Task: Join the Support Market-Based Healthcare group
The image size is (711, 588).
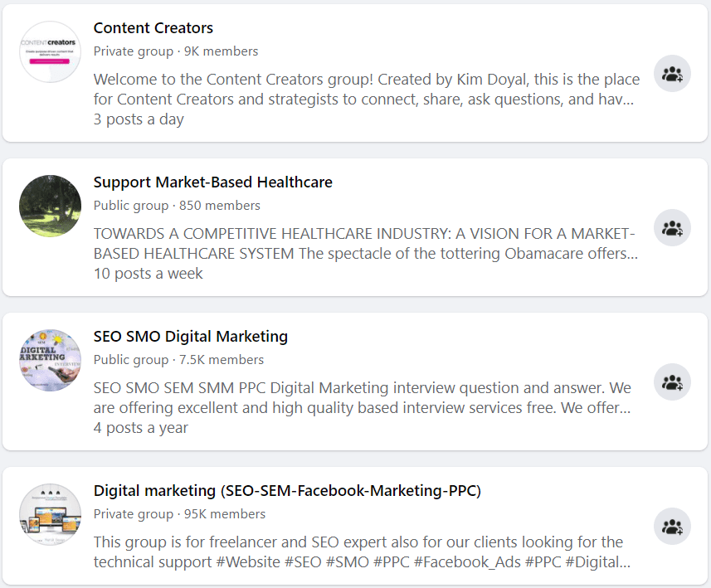Action: (x=672, y=227)
